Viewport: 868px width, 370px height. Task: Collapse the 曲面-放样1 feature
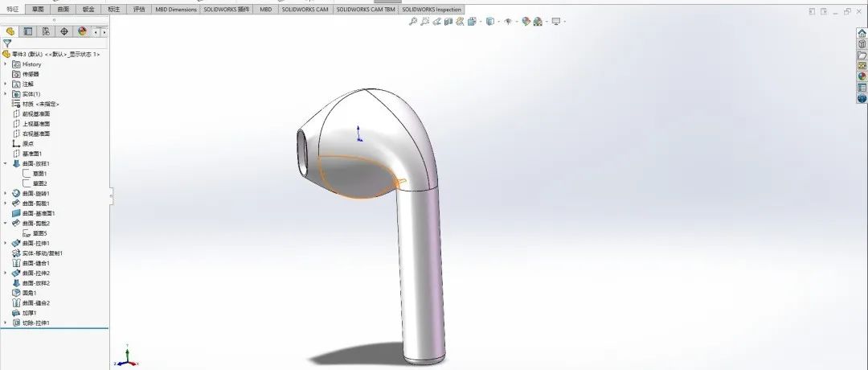click(x=5, y=163)
